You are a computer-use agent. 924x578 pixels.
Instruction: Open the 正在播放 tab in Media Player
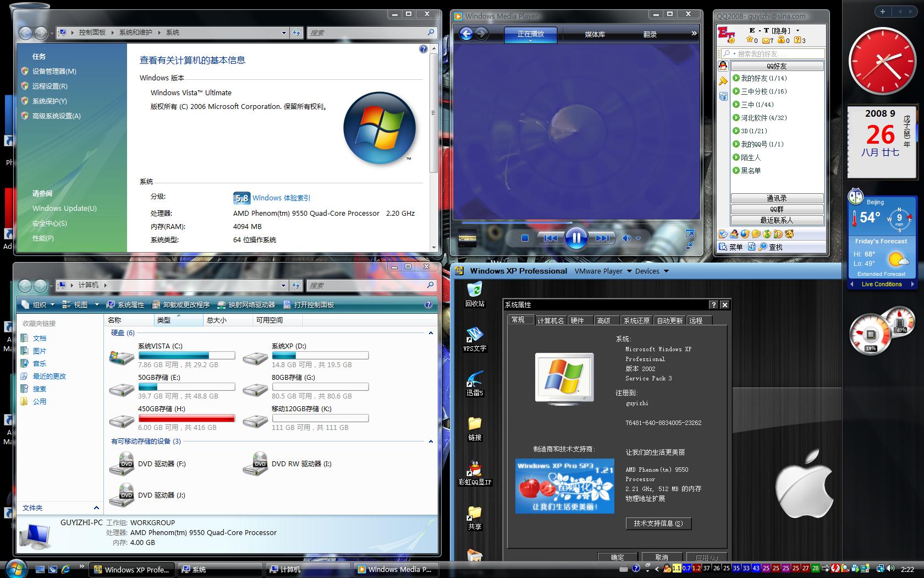click(531, 34)
